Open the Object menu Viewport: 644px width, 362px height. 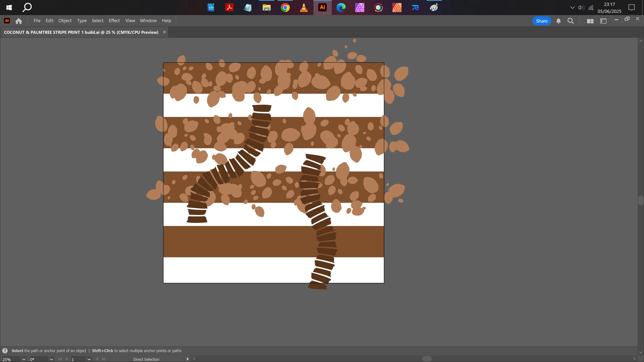click(65, 20)
